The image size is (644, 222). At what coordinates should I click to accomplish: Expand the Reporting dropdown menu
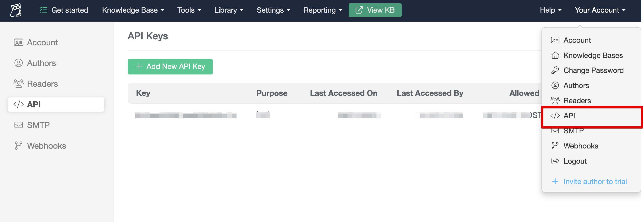322,10
